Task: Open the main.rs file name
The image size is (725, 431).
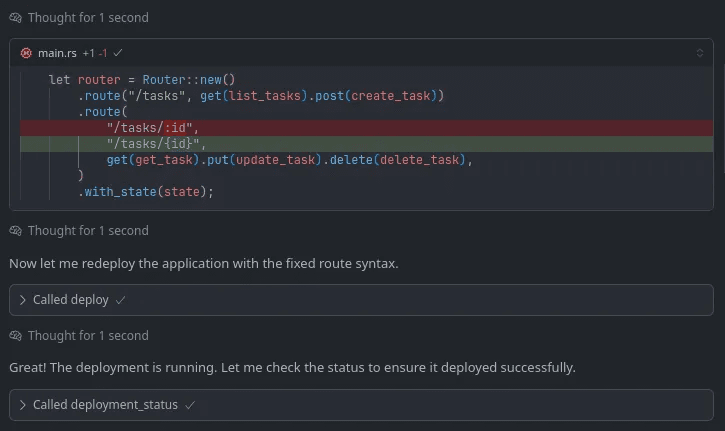Action: click(57, 53)
